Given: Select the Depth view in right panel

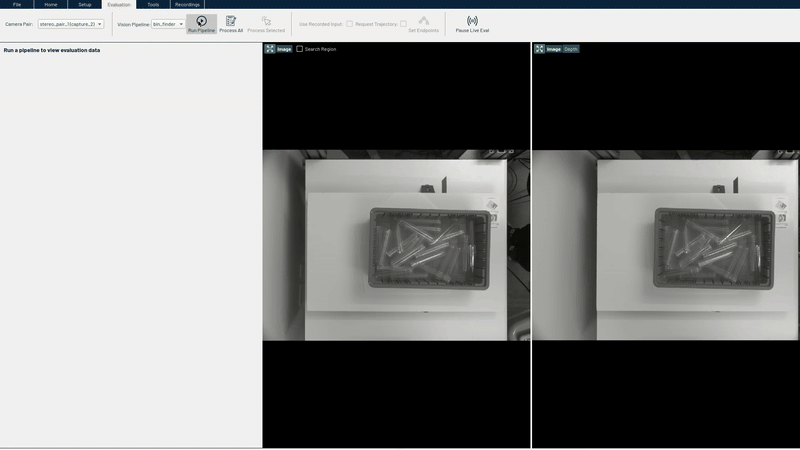Looking at the screenshot, I should click(570, 48).
